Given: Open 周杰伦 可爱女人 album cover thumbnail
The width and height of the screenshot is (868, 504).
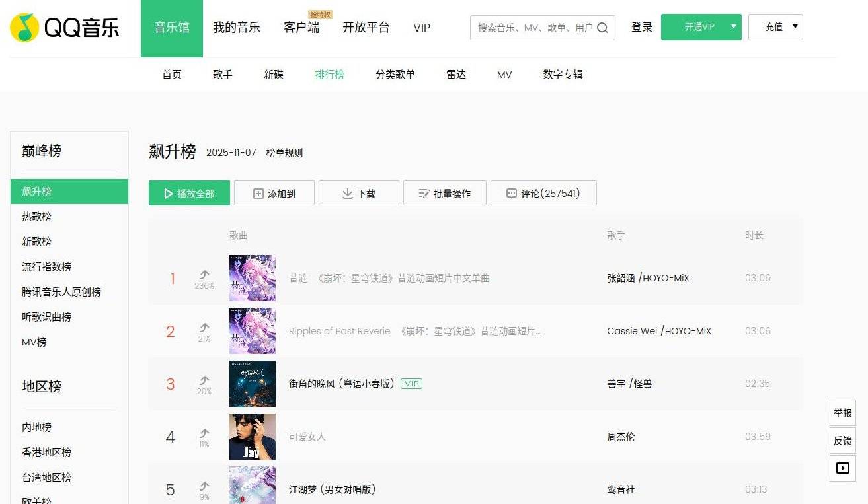Looking at the screenshot, I should click(x=252, y=437).
